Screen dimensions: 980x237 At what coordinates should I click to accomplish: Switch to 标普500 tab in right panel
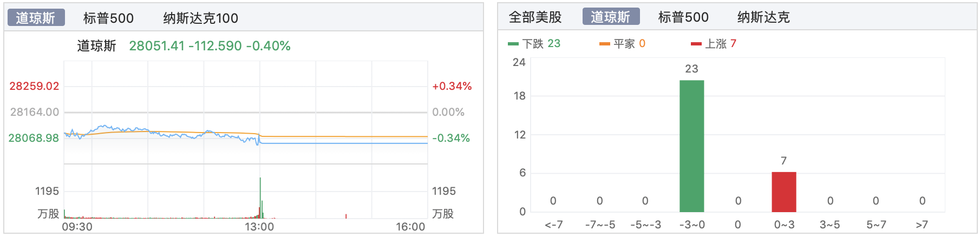[683, 17]
